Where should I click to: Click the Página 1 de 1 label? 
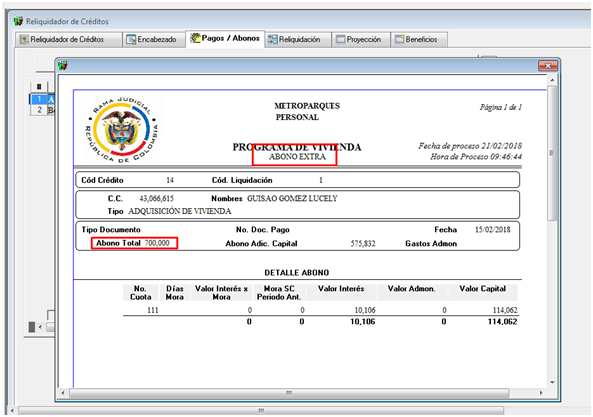coord(501,107)
